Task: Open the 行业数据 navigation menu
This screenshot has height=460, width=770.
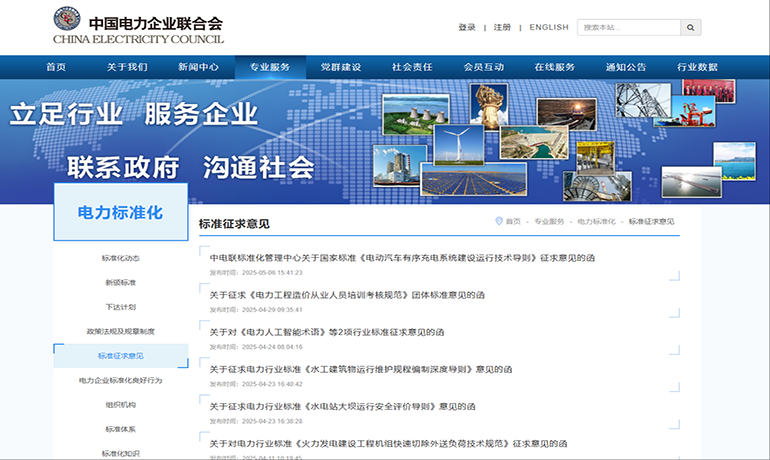Action: pos(697,67)
